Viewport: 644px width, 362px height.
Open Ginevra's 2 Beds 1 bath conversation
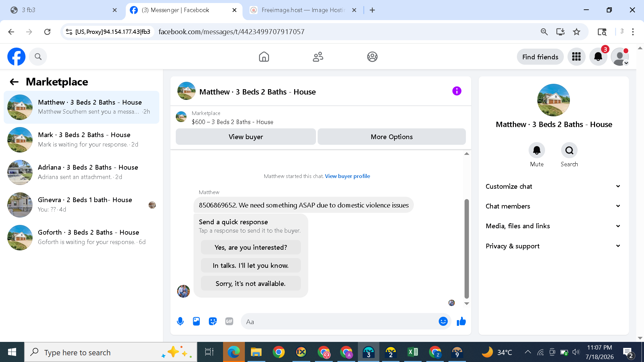(x=82, y=205)
